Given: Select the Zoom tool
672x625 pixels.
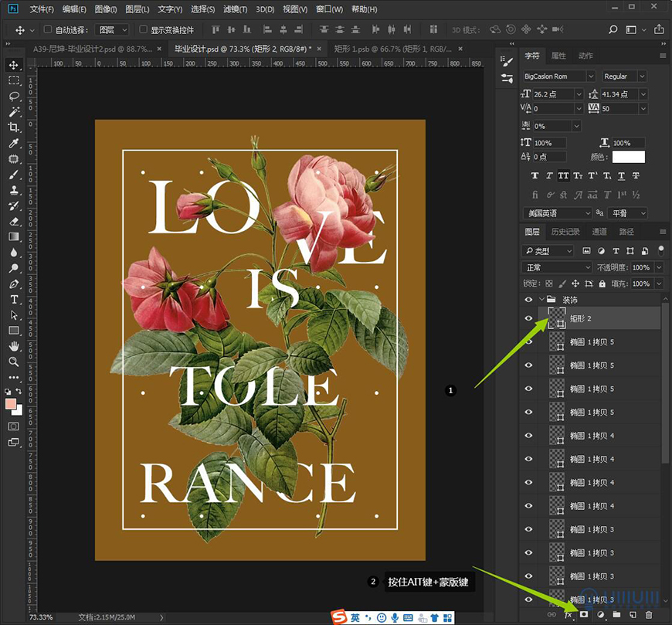Looking at the screenshot, I should (x=14, y=362).
